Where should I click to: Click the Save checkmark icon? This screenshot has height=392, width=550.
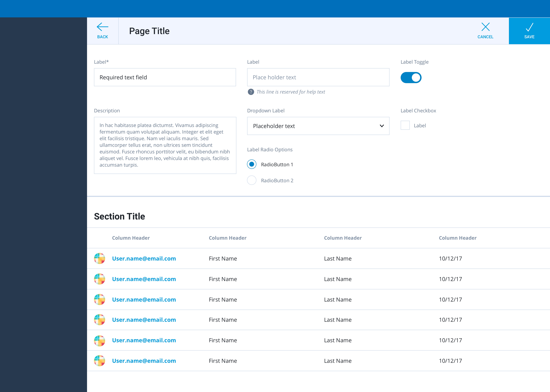pyautogui.click(x=529, y=27)
